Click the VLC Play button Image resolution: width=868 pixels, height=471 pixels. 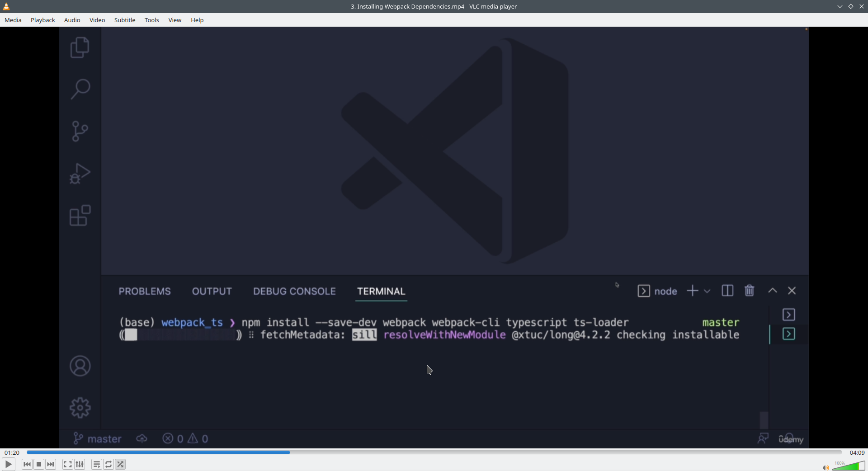click(x=8, y=464)
